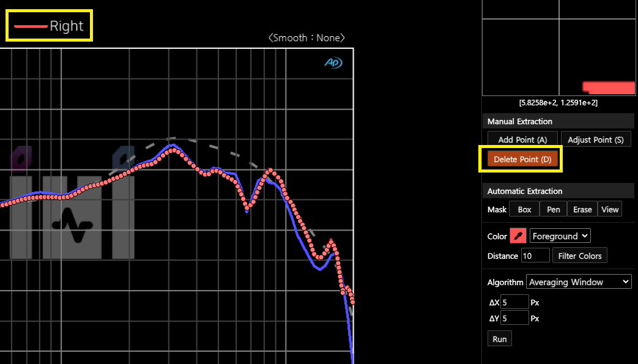Click the ΔX pixel input field

(x=514, y=303)
